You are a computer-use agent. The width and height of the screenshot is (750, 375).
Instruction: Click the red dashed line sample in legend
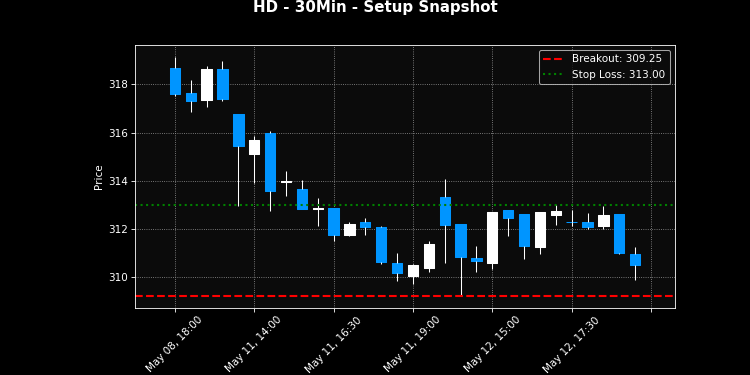[x=553, y=58]
